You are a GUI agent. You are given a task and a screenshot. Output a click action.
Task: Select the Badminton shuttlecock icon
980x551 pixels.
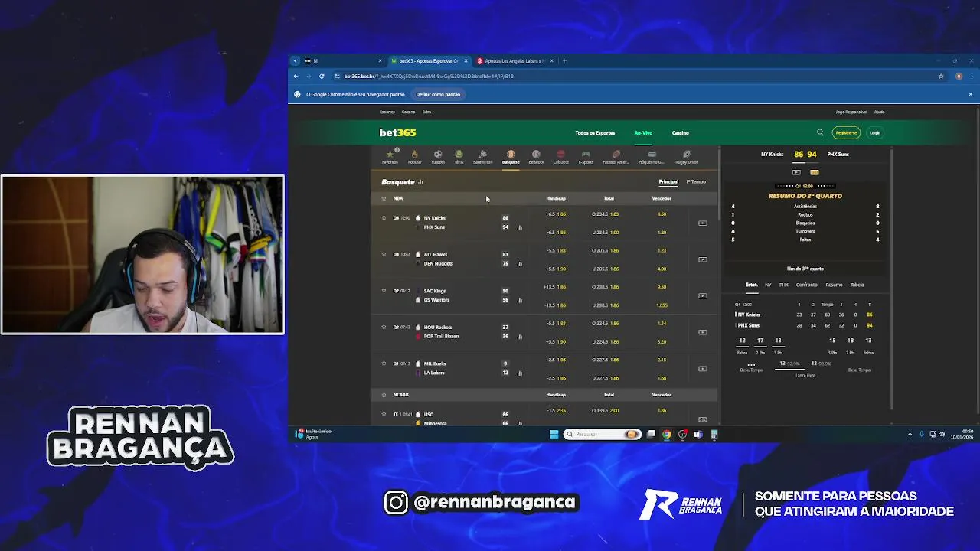point(482,156)
